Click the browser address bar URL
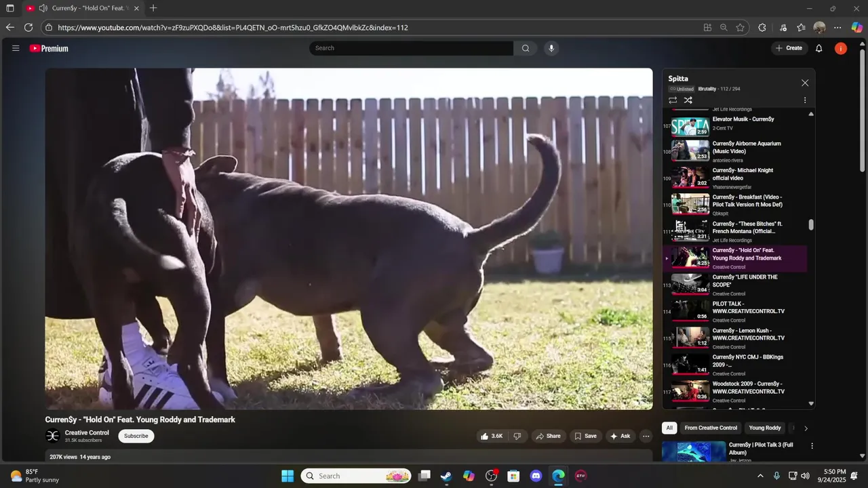Image resolution: width=868 pixels, height=488 pixels. click(x=233, y=28)
